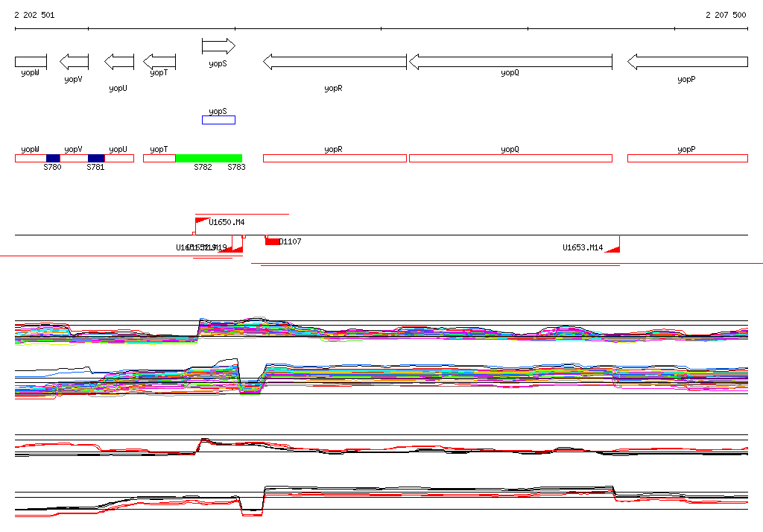Viewport: 763px width, 532px height.
Task: Select the dark blue S781 segment
Action: [96, 158]
